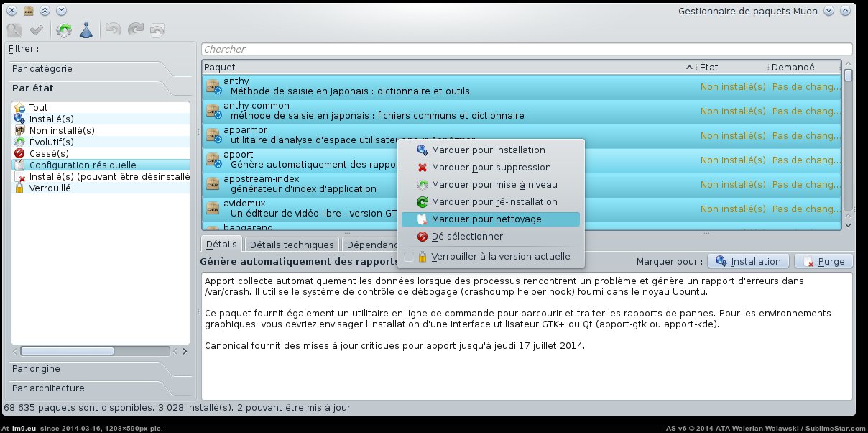Switch to the Détails techniques tab
This screenshot has width=868, height=433.
pos(292,245)
